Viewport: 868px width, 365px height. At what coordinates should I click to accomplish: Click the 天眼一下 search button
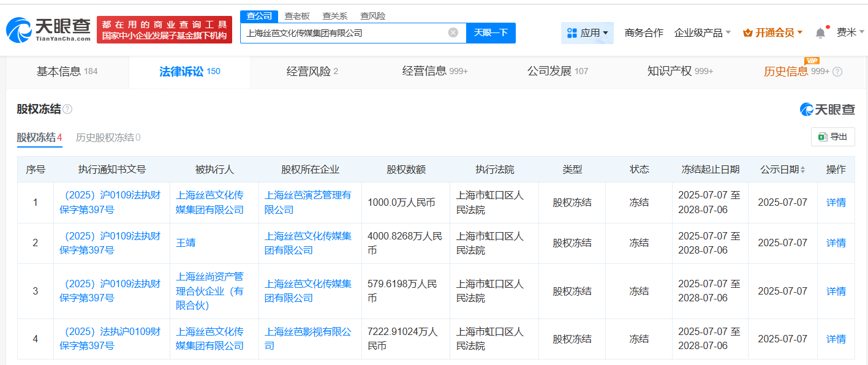click(491, 33)
